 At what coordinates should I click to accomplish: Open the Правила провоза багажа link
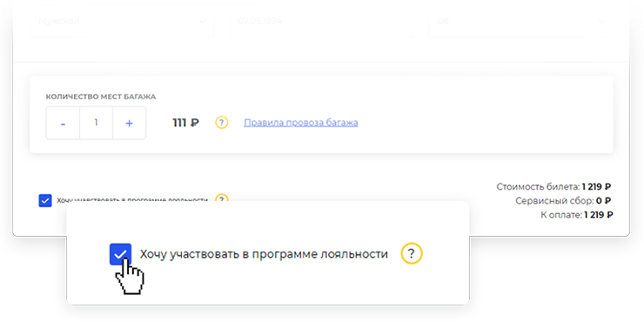pyautogui.click(x=300, y=123)
